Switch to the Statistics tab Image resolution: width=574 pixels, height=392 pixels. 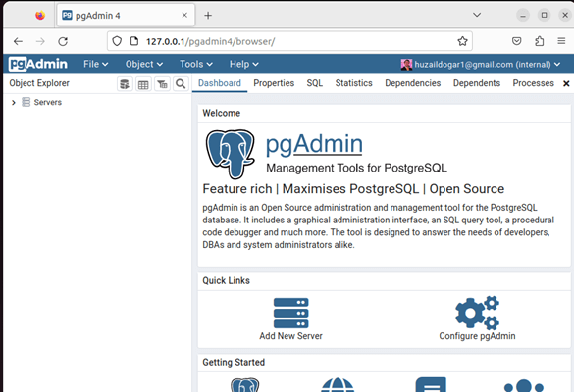353,83
